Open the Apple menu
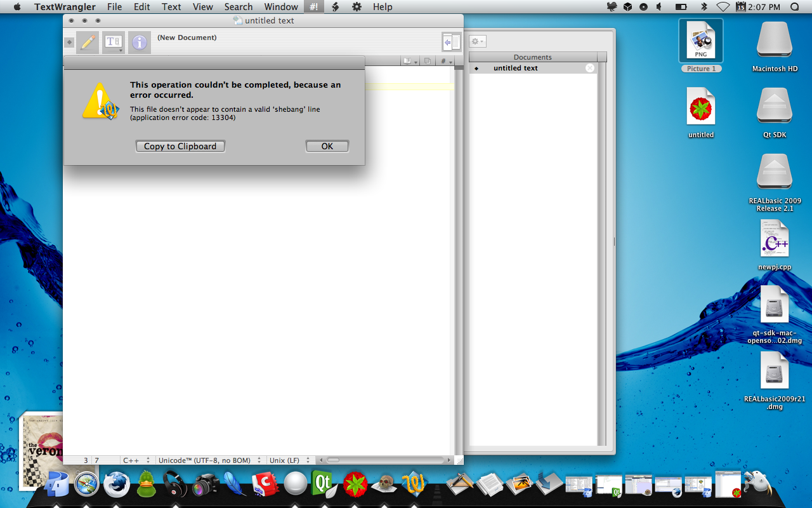The image size is (812, 508). pyautogui.click(x=17, y=7)
